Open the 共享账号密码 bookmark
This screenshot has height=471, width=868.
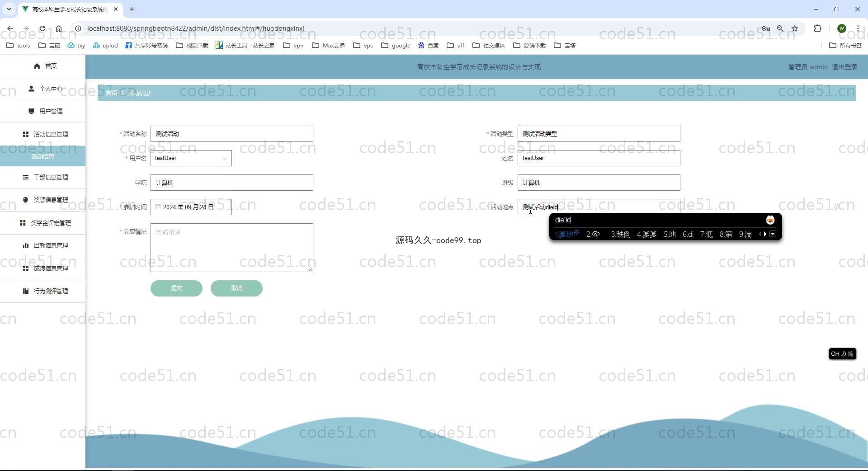click(x=146, y=45)
